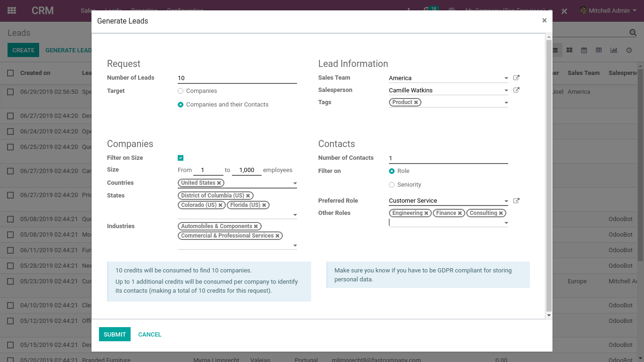Check the 06/24/2019 lead row checkbox
The image size is (644, 362).
tap(10, 132)
